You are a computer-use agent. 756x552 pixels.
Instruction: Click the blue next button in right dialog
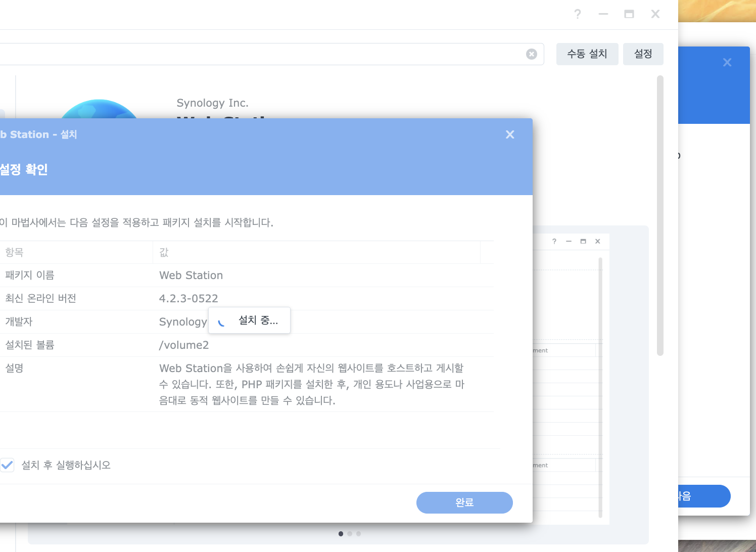coord(704,496)
